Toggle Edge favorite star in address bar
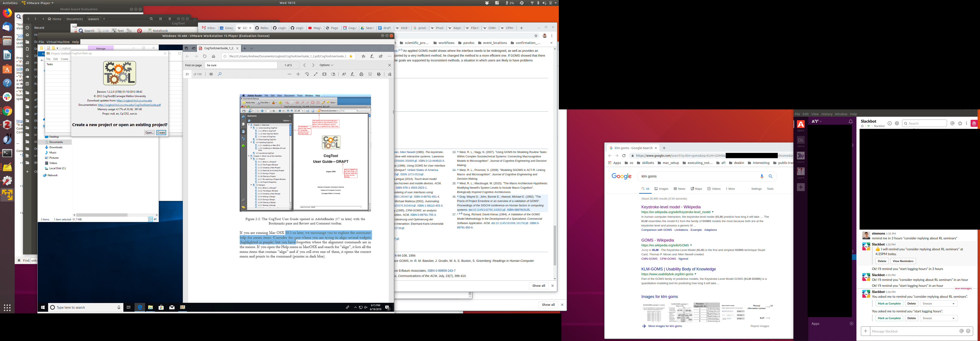This screenshot has width=980, height=341. click(351, 56)
